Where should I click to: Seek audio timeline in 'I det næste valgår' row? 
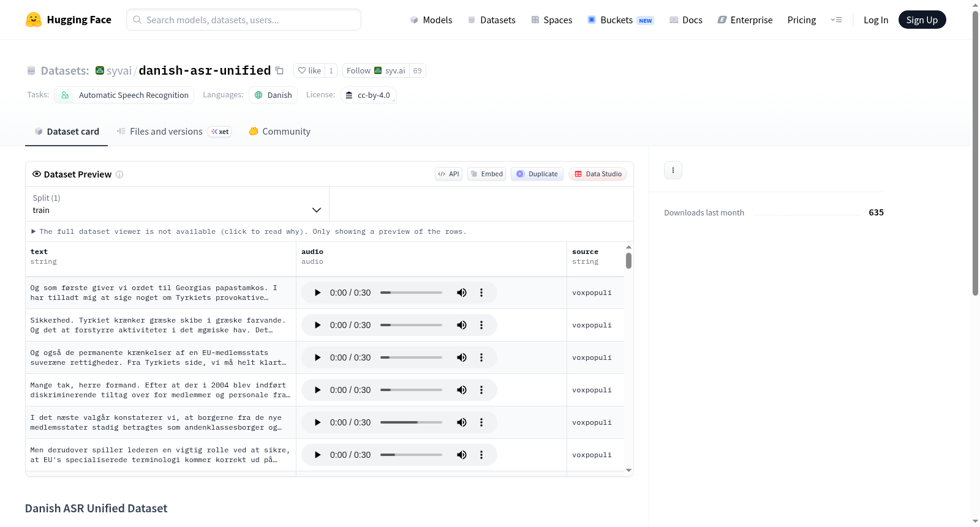point(411,422)
